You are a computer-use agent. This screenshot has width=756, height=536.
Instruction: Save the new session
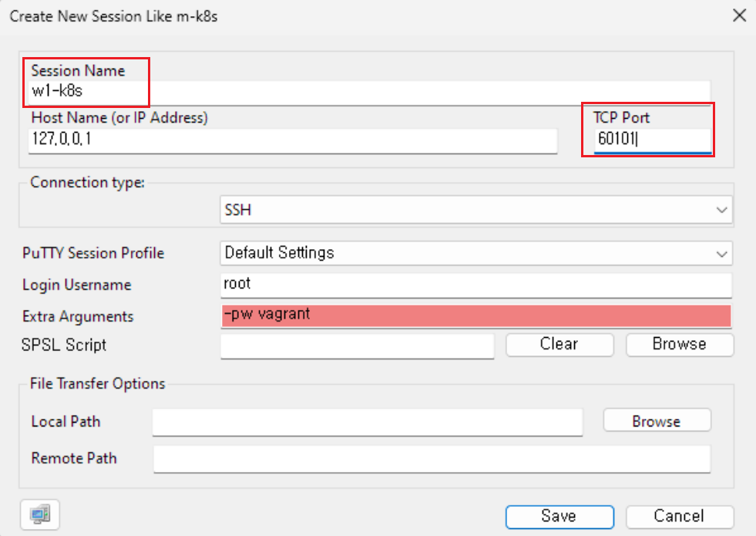[559, 517]
